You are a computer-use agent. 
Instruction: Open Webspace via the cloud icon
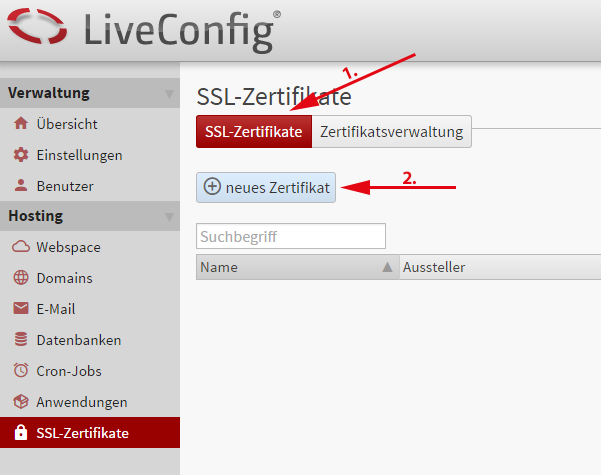20,247
